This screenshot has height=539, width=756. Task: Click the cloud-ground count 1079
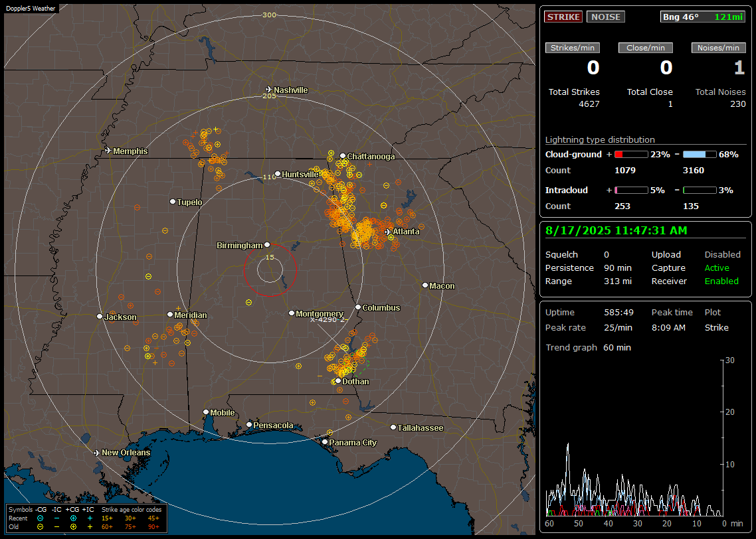(625, 171)
